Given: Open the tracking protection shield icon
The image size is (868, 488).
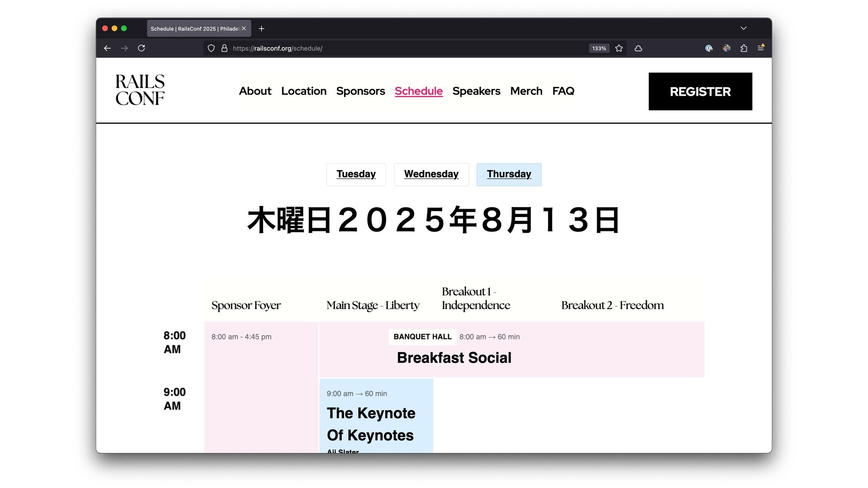Looking at the screenshot, I should pos(211,48).
